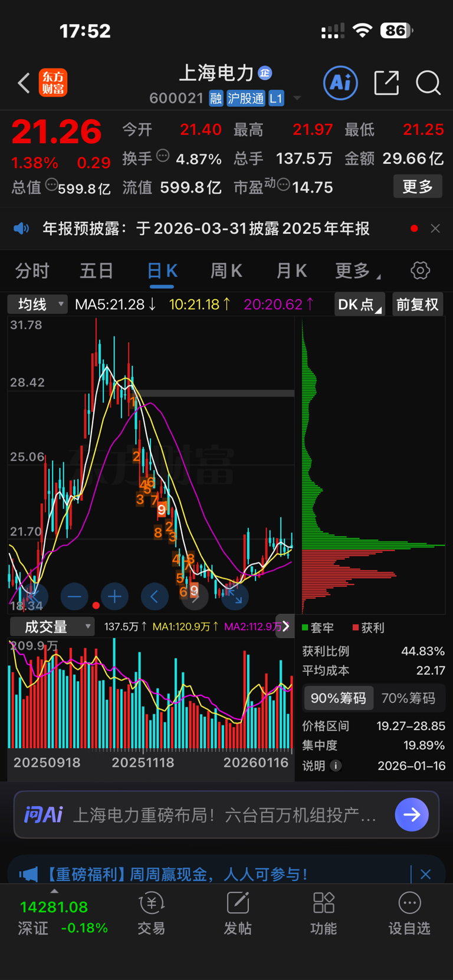Tap the info icon beside 总值
453x980 pixels.
point(52,185)
